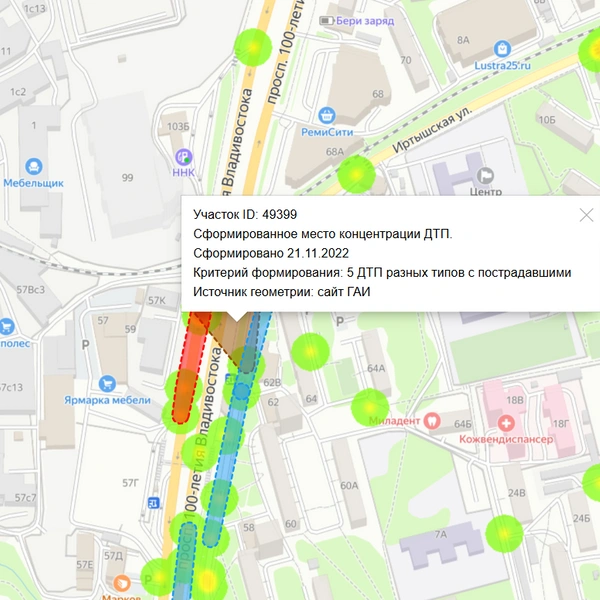The width and height of the screenshot is (600, 600).
Task: Open the РемиСити shopping basket icon
Action: point(327,116)
